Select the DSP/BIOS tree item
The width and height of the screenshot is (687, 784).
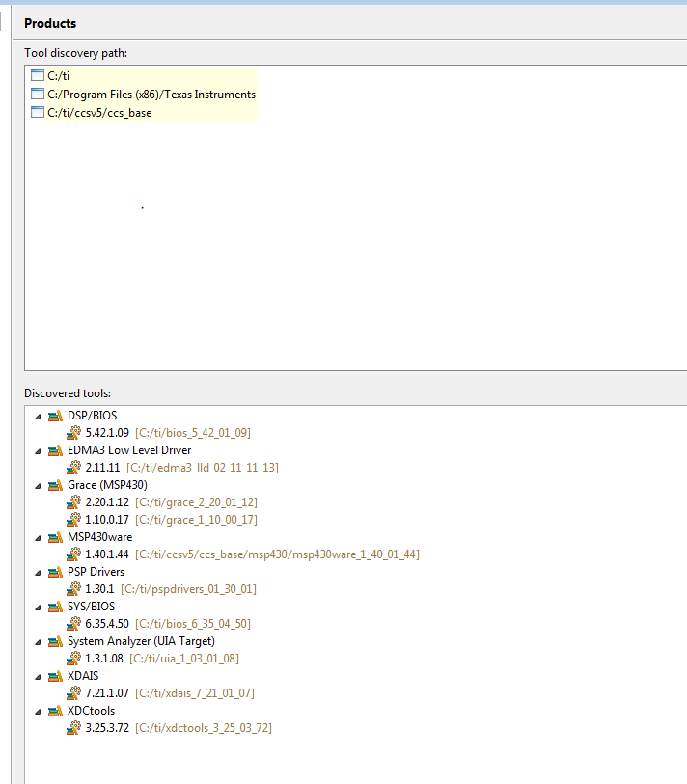point(92,416)
